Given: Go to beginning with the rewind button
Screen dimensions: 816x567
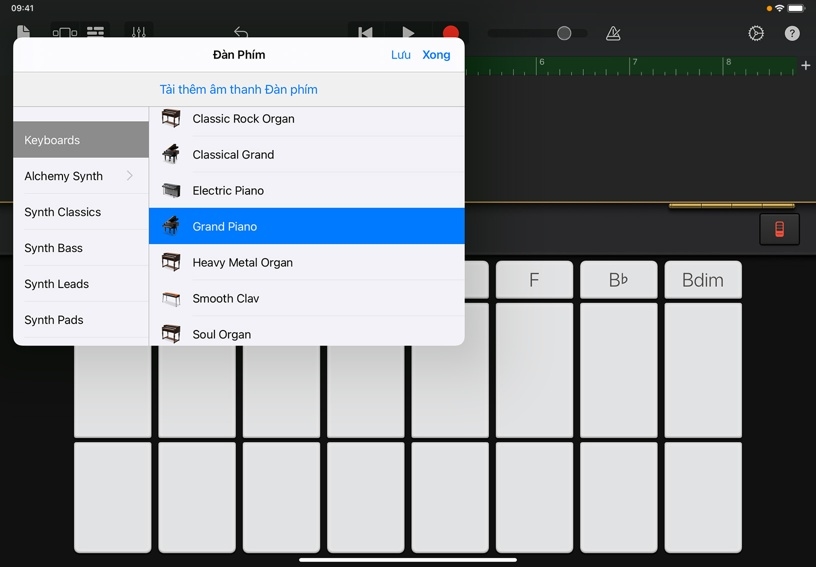Looking at the screenshot, I should 366,33.
